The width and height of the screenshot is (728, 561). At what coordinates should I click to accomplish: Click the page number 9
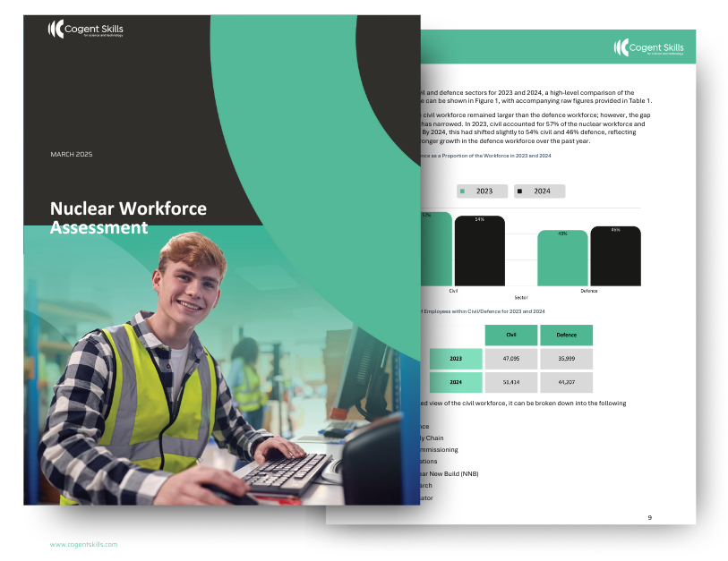click(648, 515)
